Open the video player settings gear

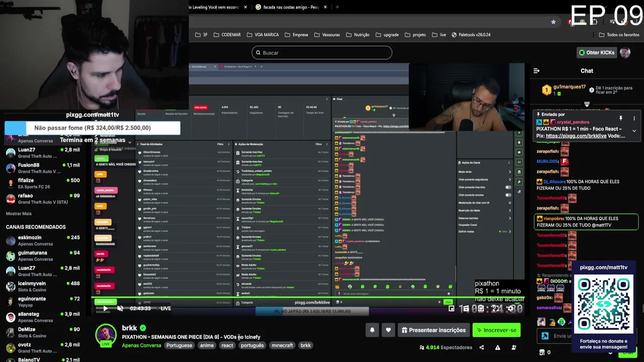pyautogui.click(x=510, y=309)
